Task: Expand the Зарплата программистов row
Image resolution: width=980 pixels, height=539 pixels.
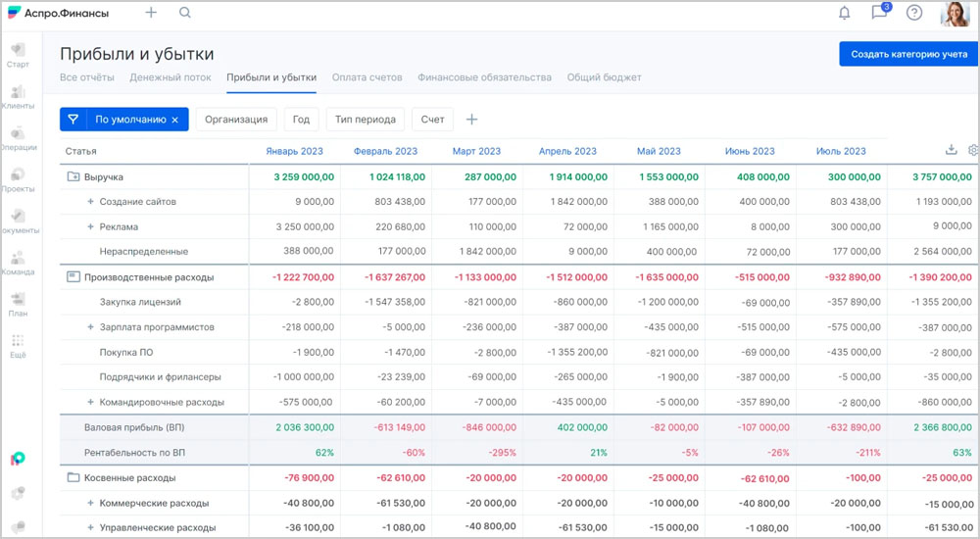Action: point(90,327)
